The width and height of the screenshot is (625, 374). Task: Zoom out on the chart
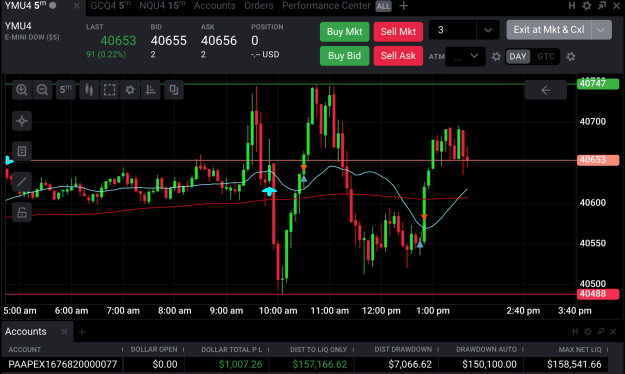(x=43, y=90)
